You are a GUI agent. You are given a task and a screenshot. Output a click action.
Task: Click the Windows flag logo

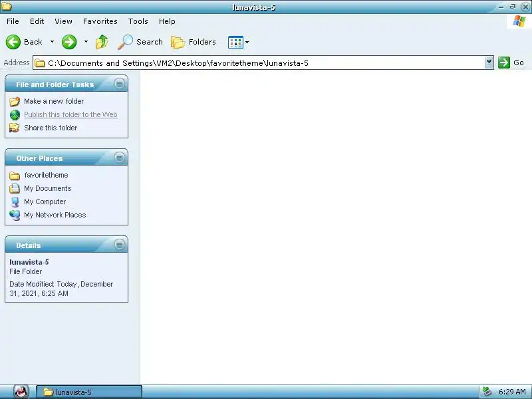pyautogui.click(x=519, y=21)
